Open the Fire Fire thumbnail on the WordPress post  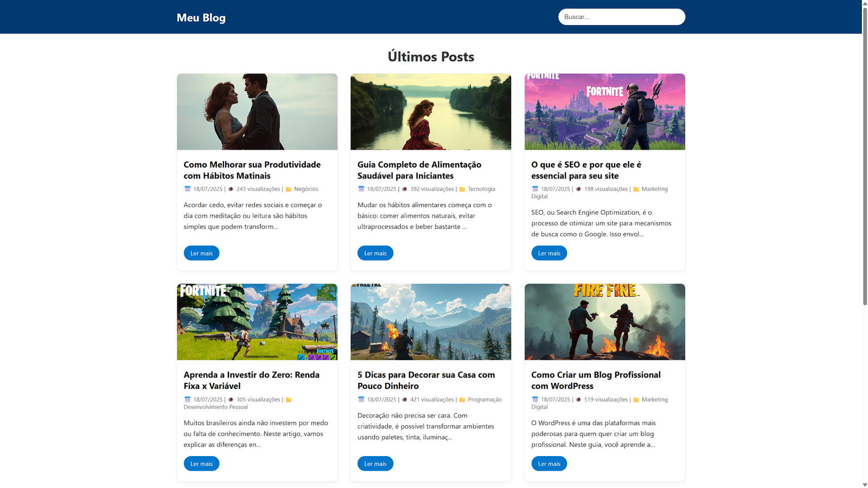coord(604,322)
